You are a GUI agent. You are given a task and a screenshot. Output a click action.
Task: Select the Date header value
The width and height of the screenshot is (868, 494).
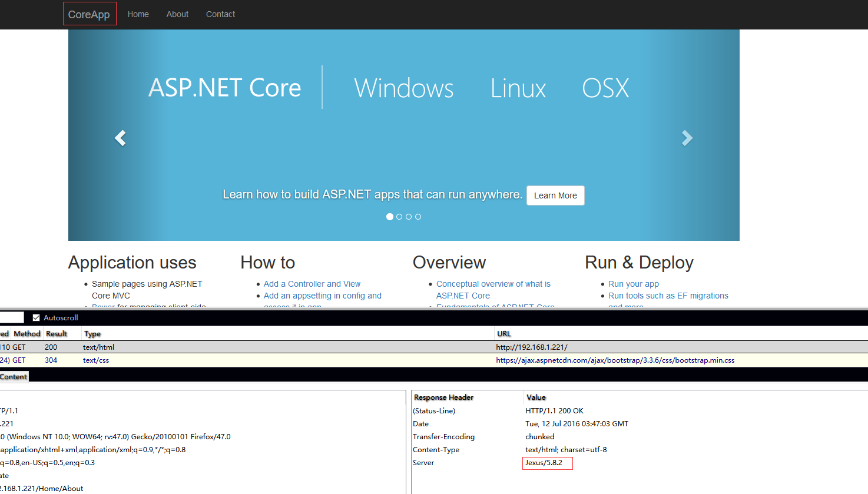pyautogui.click(x=577, y=424)
